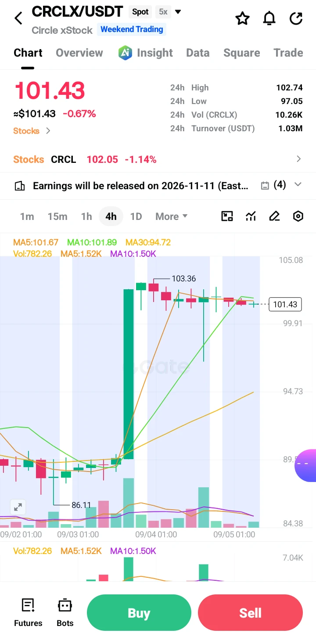This screenshot has width=316, height=644.
Task: Select the 1h timeframe
Action: [86, 216]
